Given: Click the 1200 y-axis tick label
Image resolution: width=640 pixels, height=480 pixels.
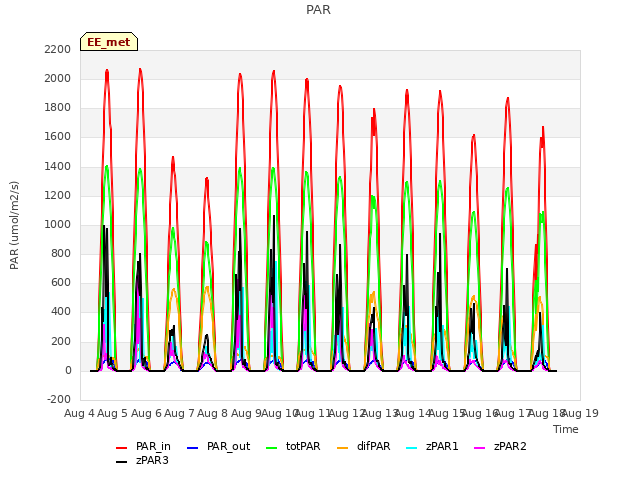Looking at the screenshot, I should point(58,196).
